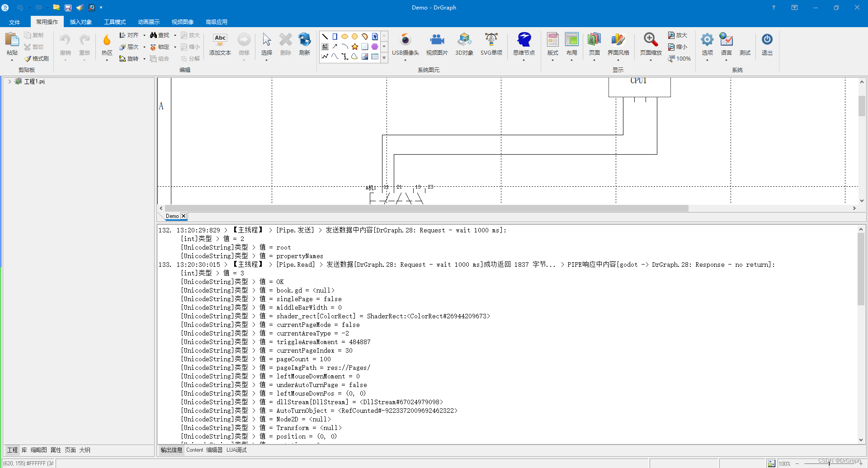Pick the orange ellipse shape in gallery
Screen dimensions: 868x468
345,37
